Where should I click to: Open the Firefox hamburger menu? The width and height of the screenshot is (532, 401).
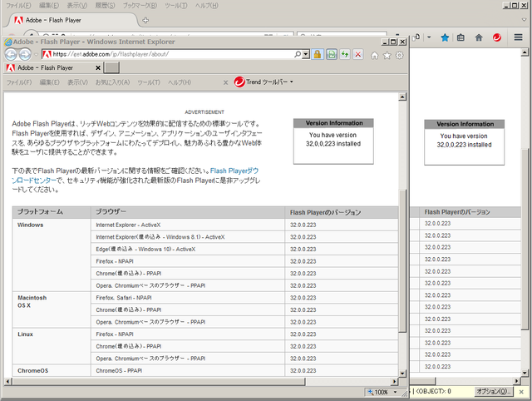(x=518, y=37)
